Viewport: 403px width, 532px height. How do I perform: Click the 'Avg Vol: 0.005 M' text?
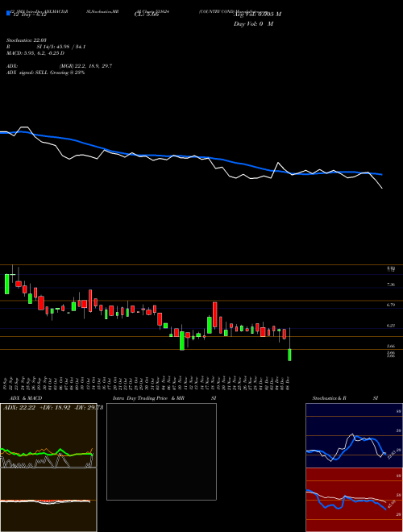point(257,15)
